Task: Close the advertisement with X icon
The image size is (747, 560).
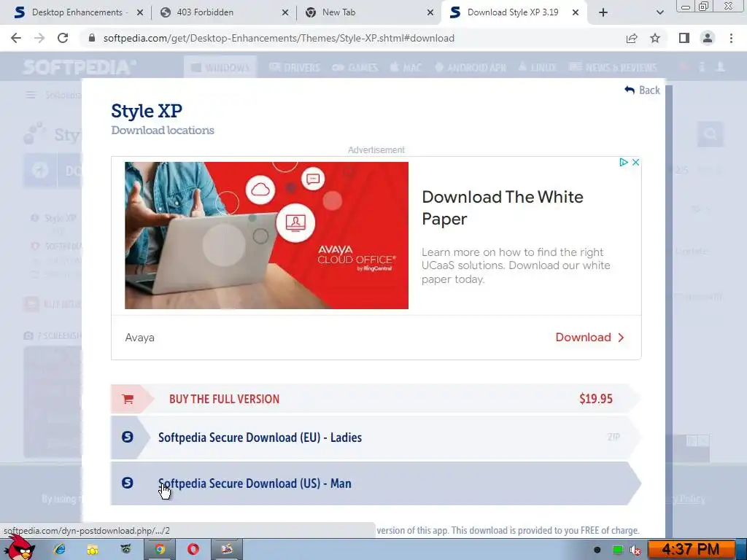Action: [x=635, y=163]
